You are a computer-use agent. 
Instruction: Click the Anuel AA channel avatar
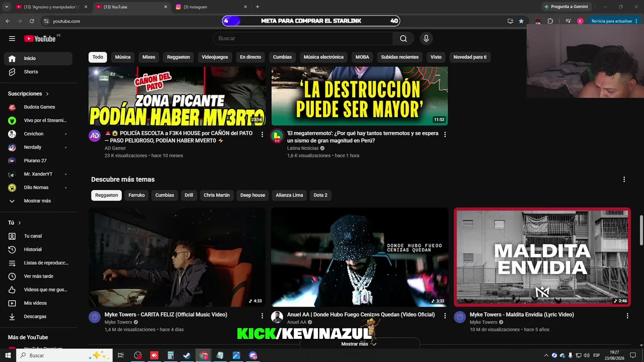tap(277, 317)
